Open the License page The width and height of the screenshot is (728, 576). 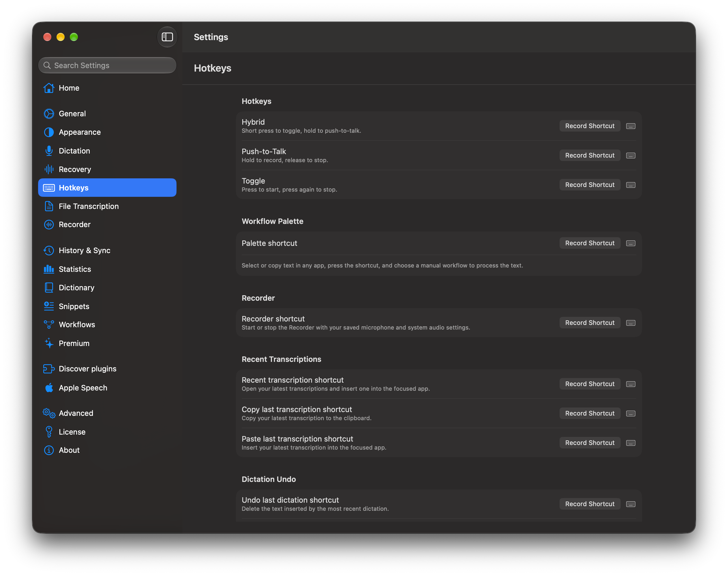tap(107, 432)
